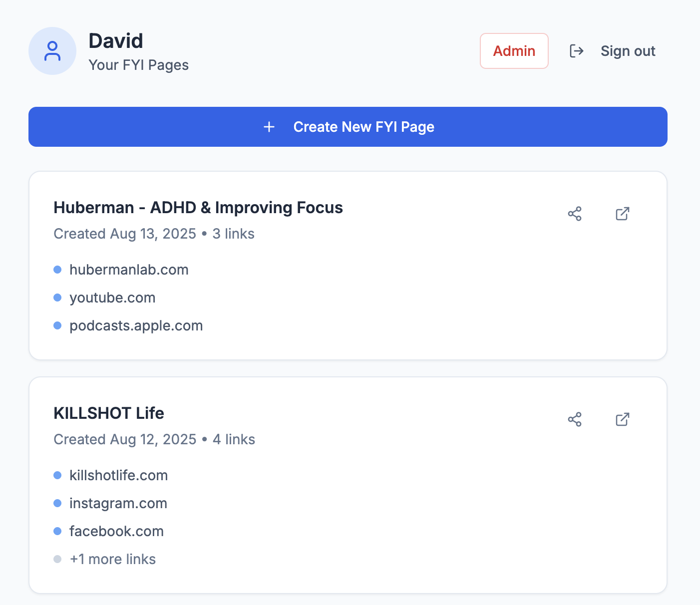Image resolution: width=700 pixels, height=605 pixels.
Task: Click the plus icon on Create button
Action: click(x=269, y=127)
